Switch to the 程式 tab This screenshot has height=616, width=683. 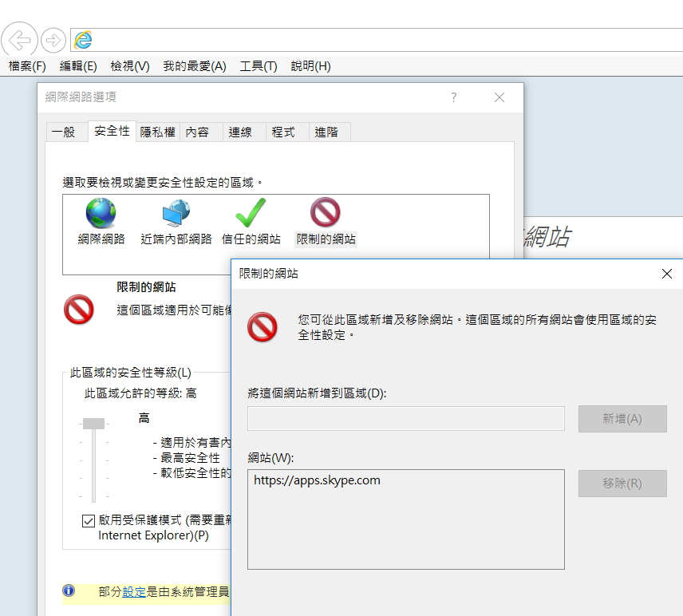[287, 132]
